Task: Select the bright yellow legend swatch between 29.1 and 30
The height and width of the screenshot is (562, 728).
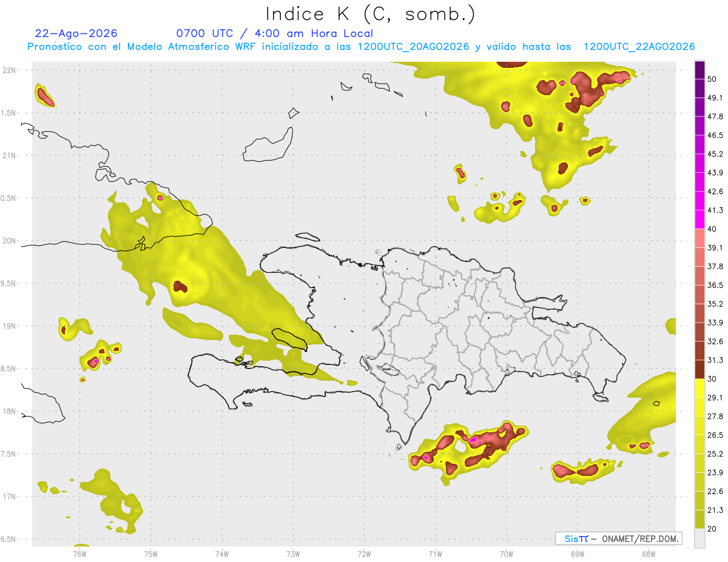Action: [x=699, y=388]
